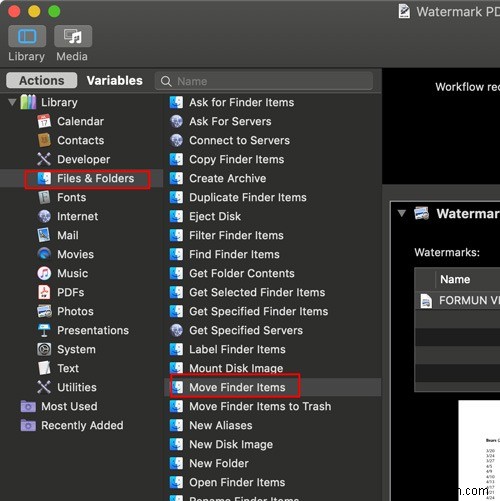Collapse the Library tree disclosure triangle
This screenshot has height=501, width=500.
[x=12, y=102]
